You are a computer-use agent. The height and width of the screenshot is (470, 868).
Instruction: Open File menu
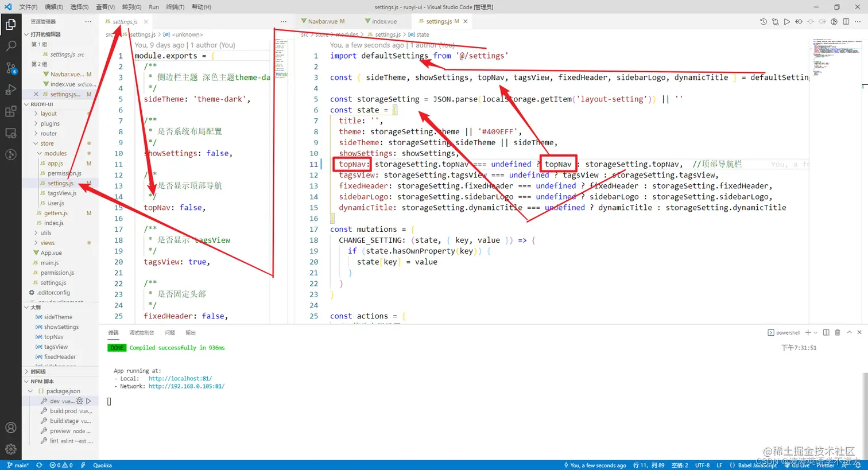tap(28, 7)
